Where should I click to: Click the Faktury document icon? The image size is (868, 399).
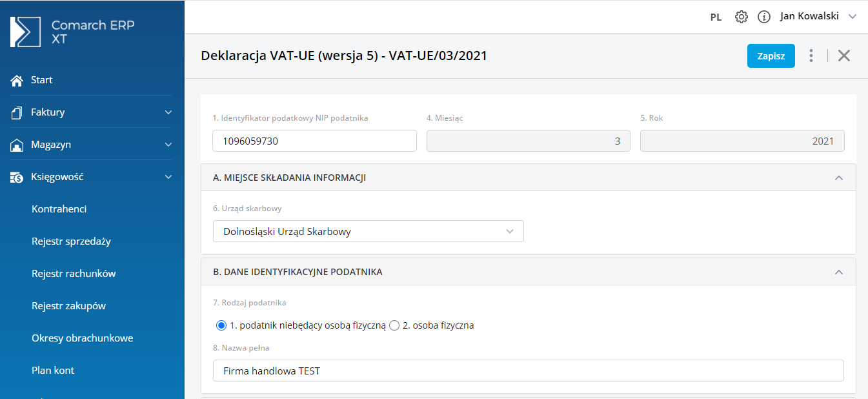coord(17,112)
